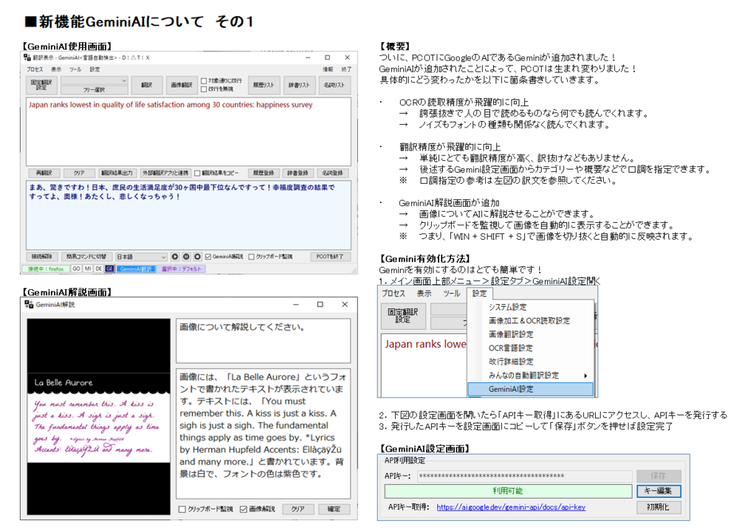Click 名詞登録 button
This screenshot has height=532, width=756.
[333, 173]
